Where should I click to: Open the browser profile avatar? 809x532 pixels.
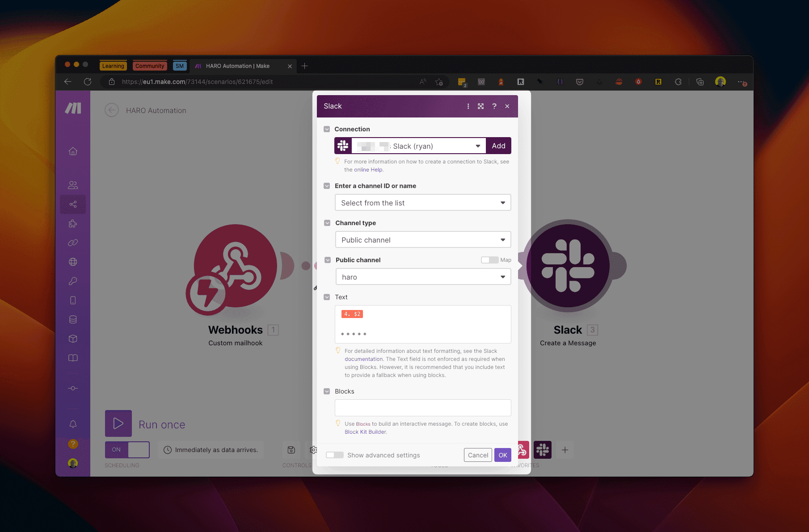click(721, 82)
